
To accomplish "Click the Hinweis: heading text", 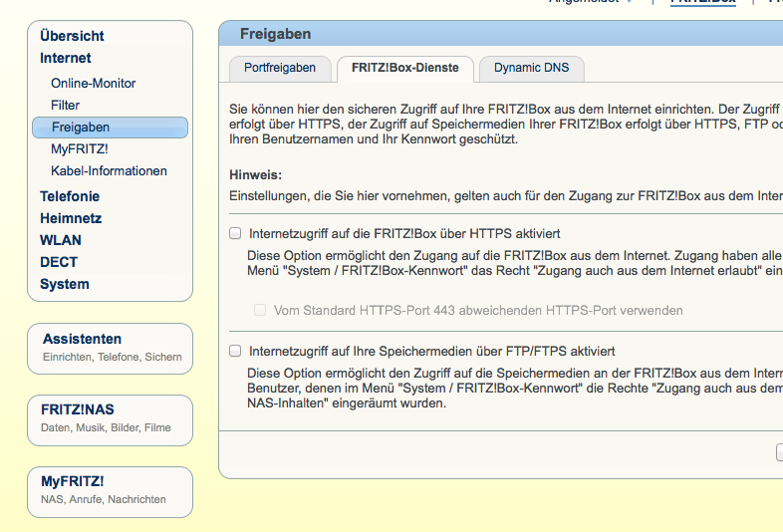I will 256,174.
